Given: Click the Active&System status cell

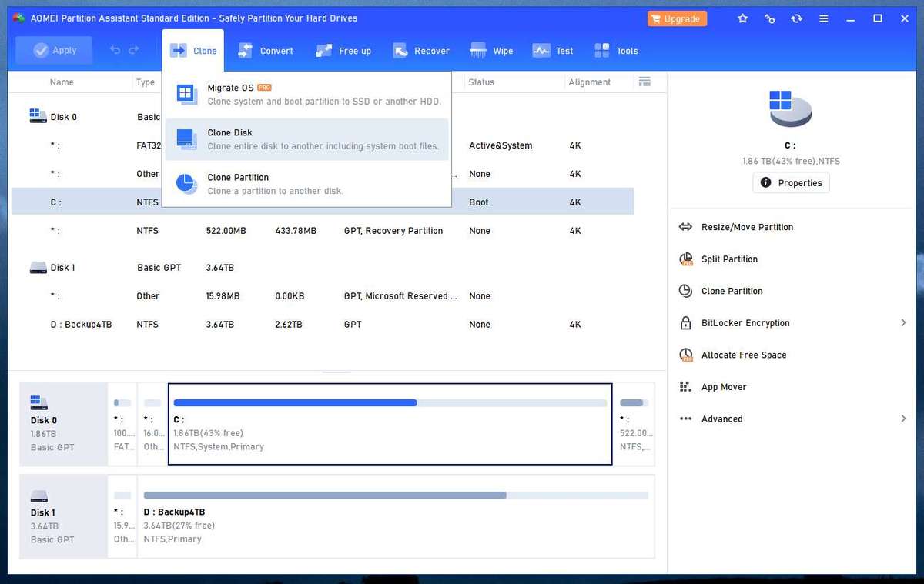Looking at the screenshot, I should click(500, 145).
